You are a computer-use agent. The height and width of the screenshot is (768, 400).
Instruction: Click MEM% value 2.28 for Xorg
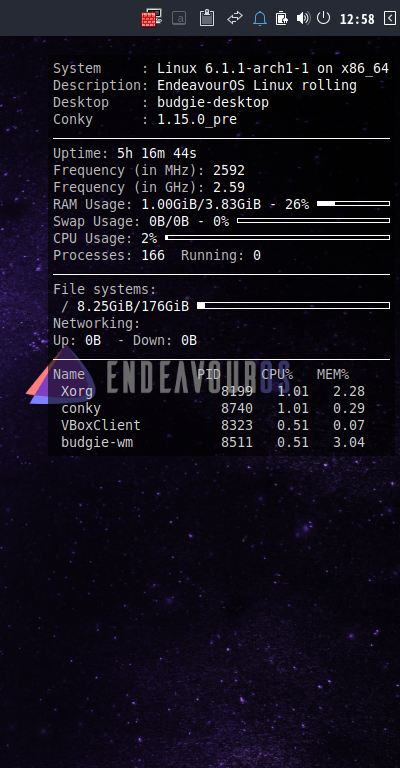pyautogui.click(x=349, y=392)
